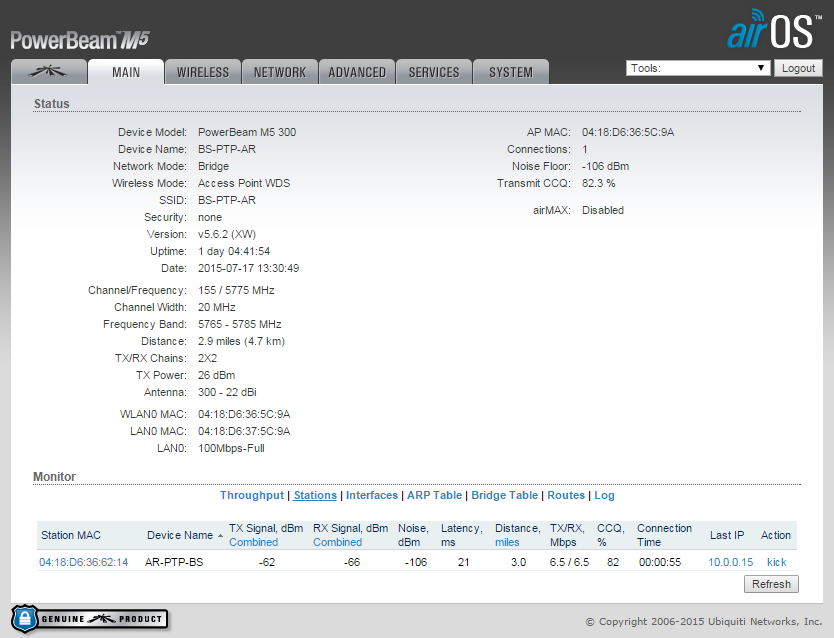Image resolution: width=834 pixels, height=638 pixels.
Task: Open station MAC 04:18:D6:36:62:14
Action: pyautogui.click(x=84, y=562)
